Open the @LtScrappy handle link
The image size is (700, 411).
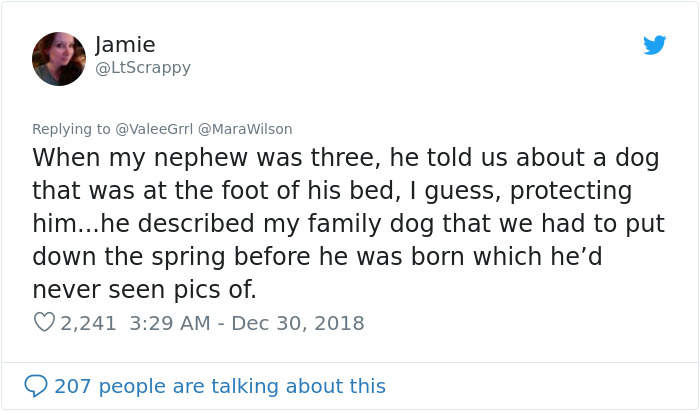[142, 68]
